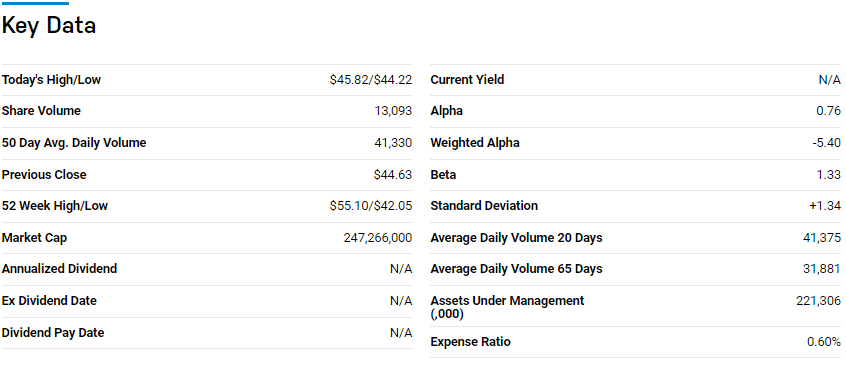Viewport: 846px width, 366px height.
Task: Click the 31,881 volume value
Action: click(x=822, y=269)
